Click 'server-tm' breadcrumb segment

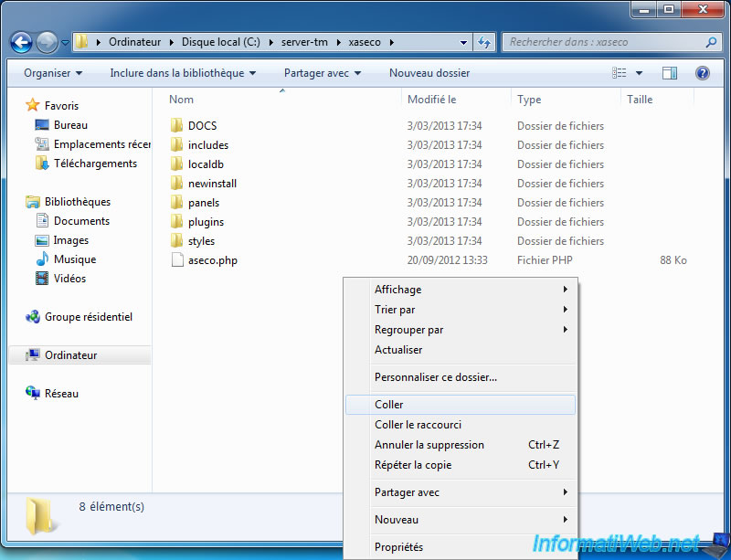[304, 42]
